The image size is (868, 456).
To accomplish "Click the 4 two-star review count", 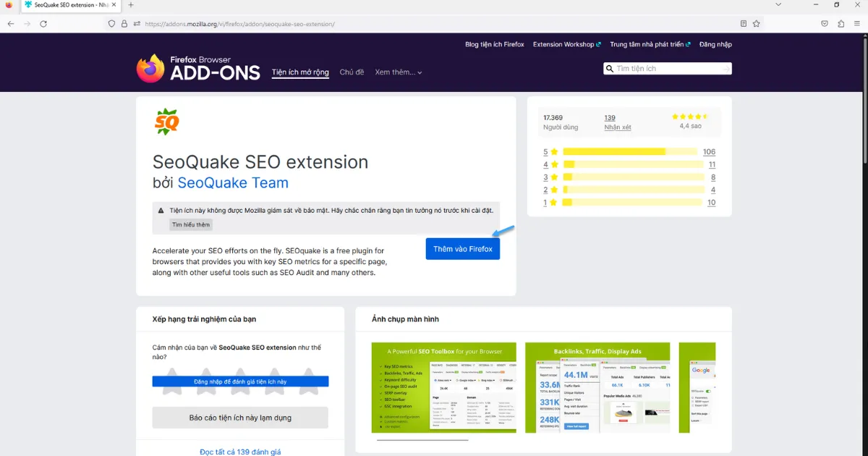I will 713,190.
